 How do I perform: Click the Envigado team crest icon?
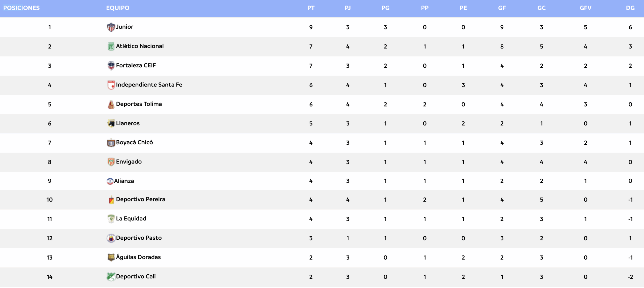111,162
